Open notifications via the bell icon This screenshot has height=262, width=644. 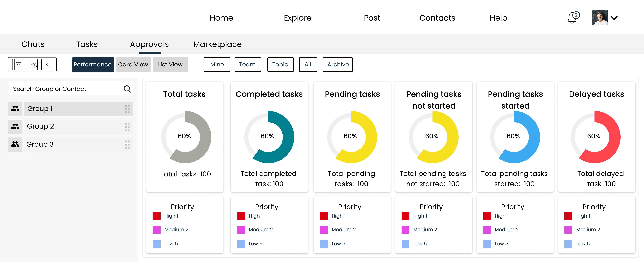[572, 18]
